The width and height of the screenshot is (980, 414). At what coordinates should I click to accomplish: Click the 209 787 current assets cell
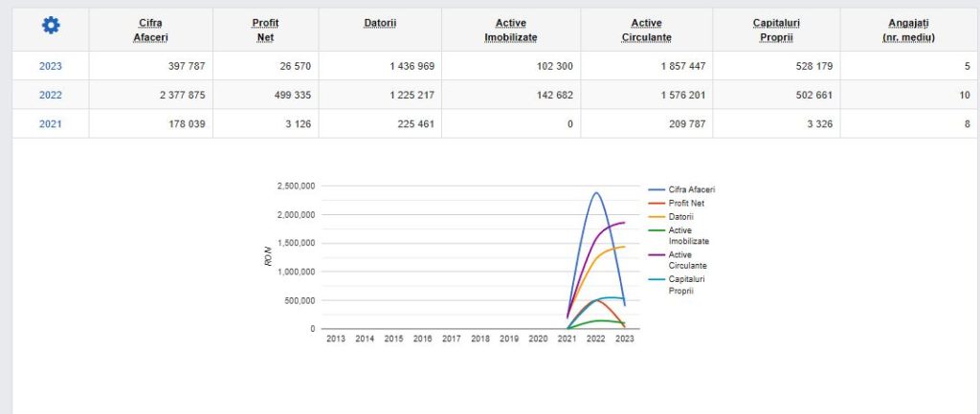click(646, 123)
